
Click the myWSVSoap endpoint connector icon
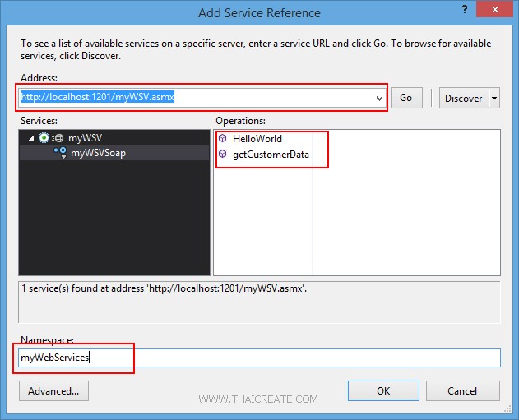[x=60, y=153]
